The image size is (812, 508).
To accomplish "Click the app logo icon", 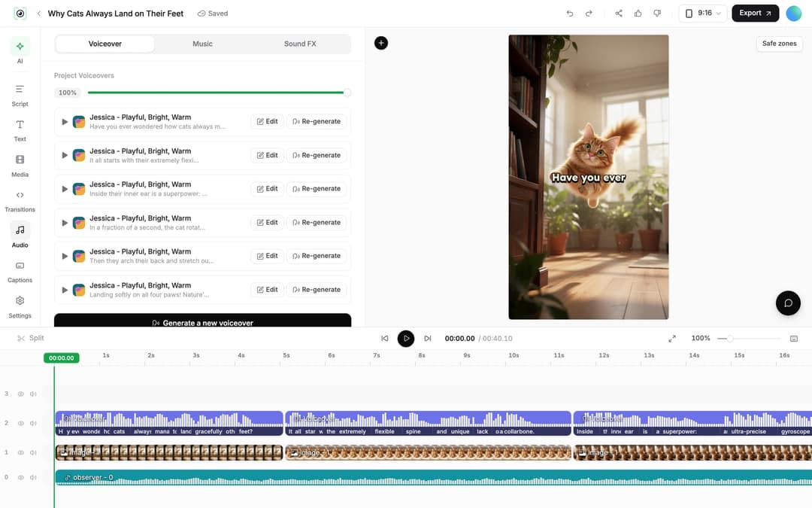I will coord(20,14).
